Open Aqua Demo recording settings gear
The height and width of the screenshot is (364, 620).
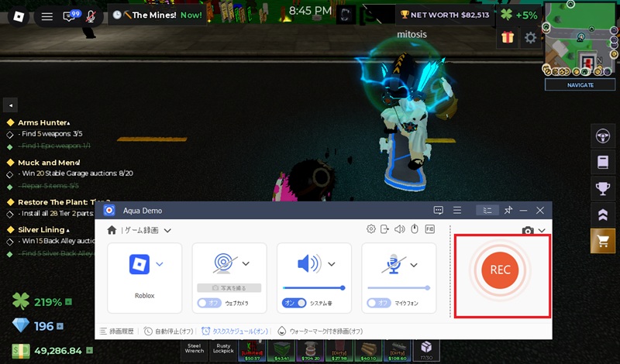pyautogui.click(x=371, y=228)
